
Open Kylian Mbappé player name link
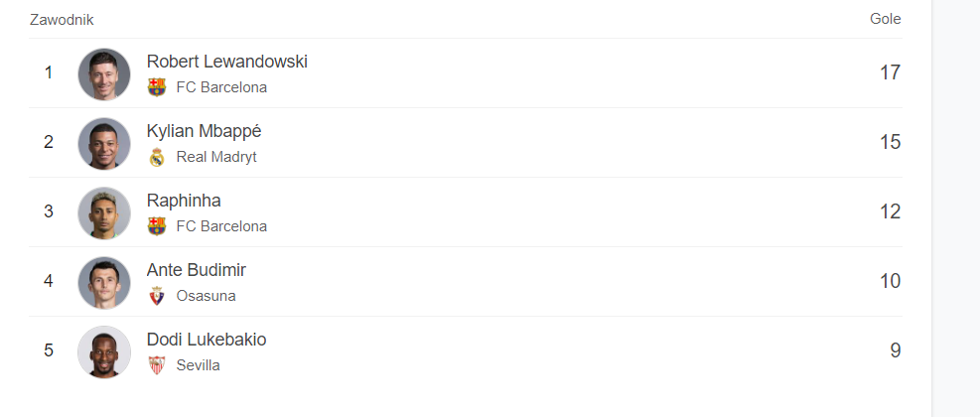click(204, 131)
